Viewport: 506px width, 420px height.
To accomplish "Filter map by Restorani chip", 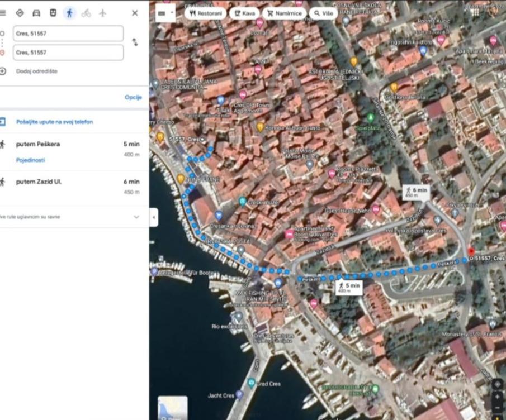I will tap(205, 13).
